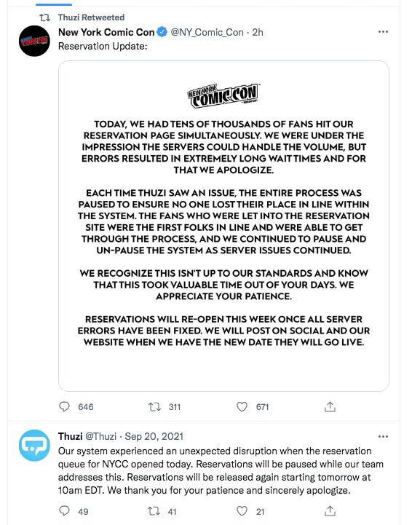420x525 pixels.
Task: Open more options menu on Thuzi's tweet
Action: tap(383, 437)
